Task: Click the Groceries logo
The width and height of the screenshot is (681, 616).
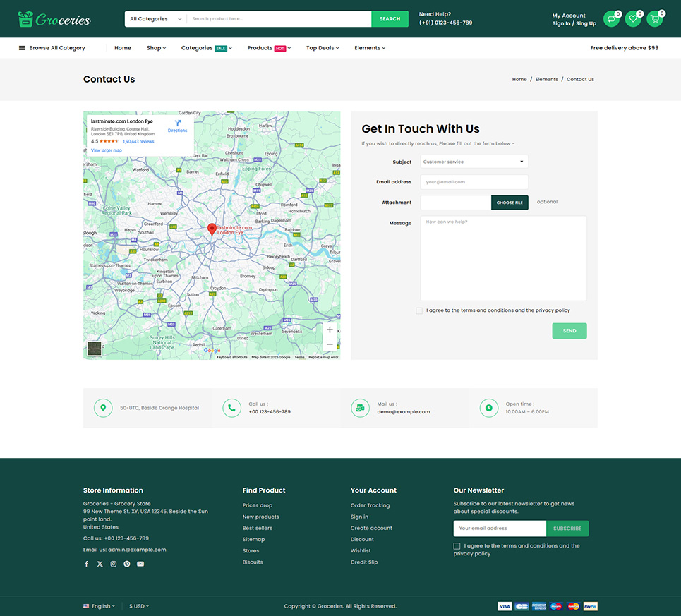Action: [54, 19]
